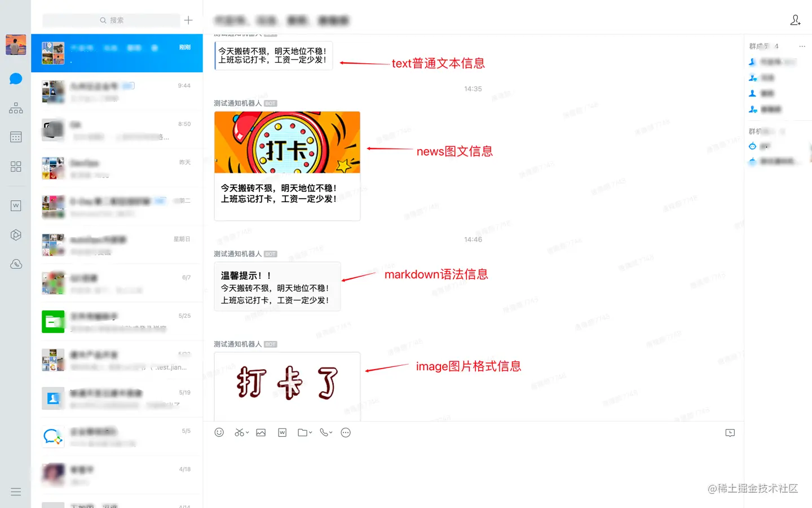Image resolution: width=812 pixels, height=508 pixels.
Task: Click 测试通知机器人 sender above 打卡了 image
Action: tap(237, 344)
